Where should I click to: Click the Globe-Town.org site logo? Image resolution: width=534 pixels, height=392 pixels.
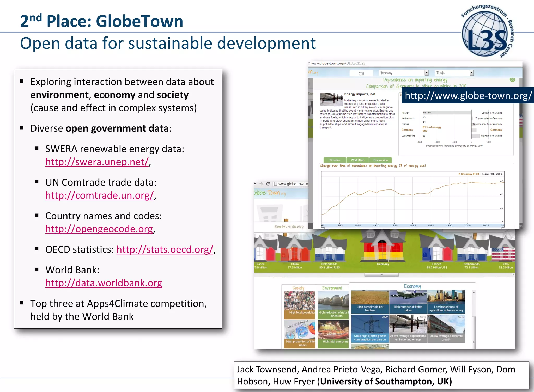tap(270, 193)
